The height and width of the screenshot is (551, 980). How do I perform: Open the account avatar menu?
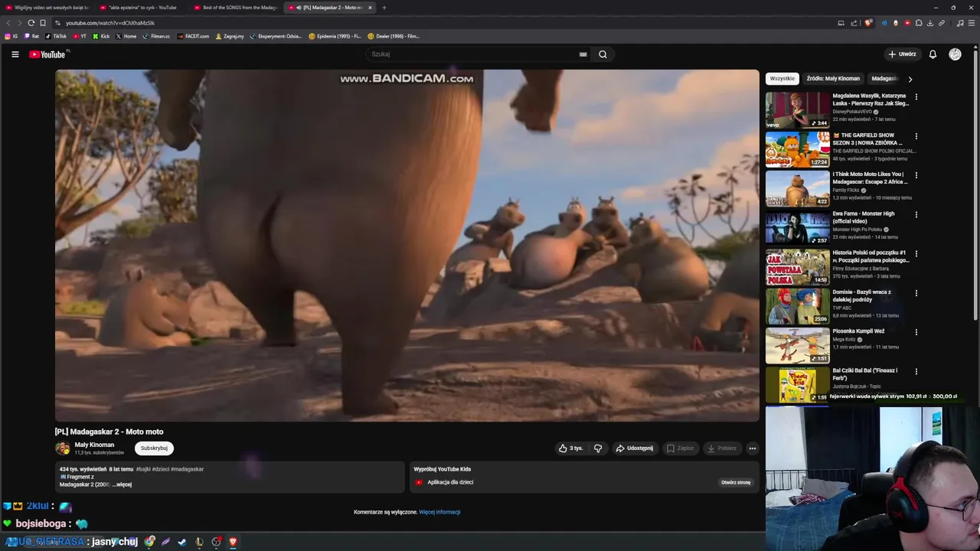point(955,54)
